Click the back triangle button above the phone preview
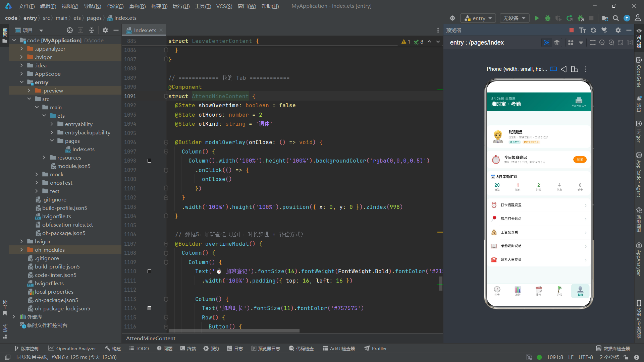The image size is (644, 362). point(564,69)
